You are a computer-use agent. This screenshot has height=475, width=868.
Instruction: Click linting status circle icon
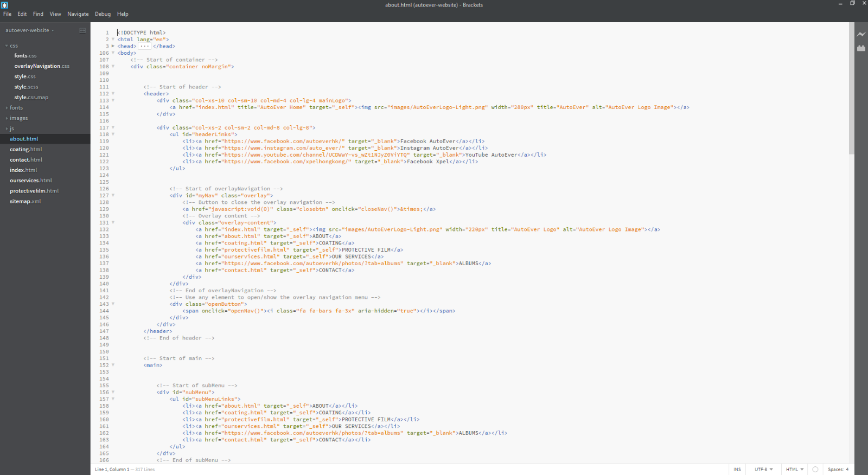[x=815, y=470]
